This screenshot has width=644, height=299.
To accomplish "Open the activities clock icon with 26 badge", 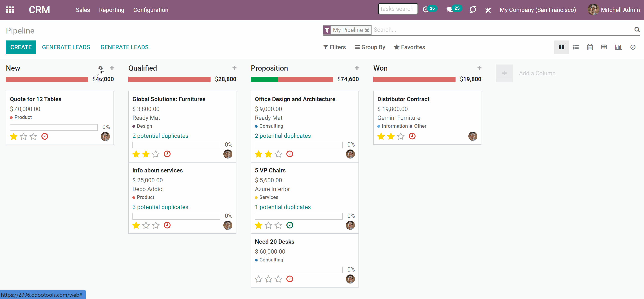I will click(429, 9).
